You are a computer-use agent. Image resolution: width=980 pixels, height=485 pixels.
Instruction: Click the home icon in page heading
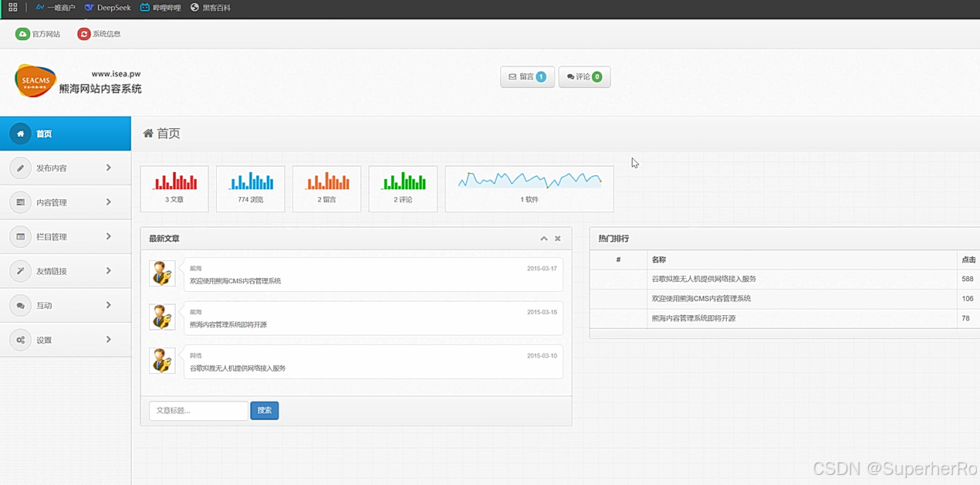tap(148, 134)
